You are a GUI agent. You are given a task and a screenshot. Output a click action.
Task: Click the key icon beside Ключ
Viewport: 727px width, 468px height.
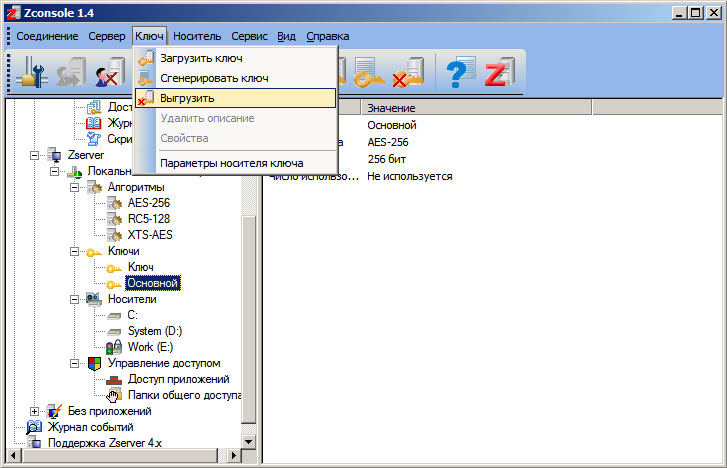(114, 268)
